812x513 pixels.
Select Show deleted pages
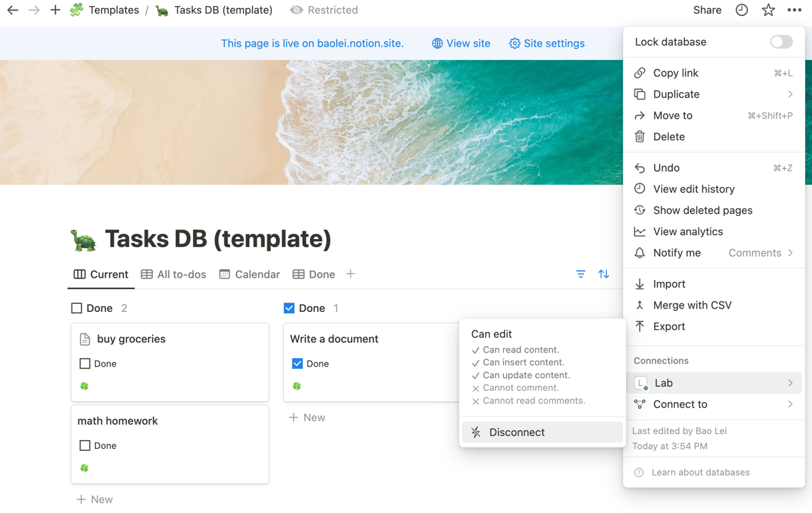pos(714,210)
